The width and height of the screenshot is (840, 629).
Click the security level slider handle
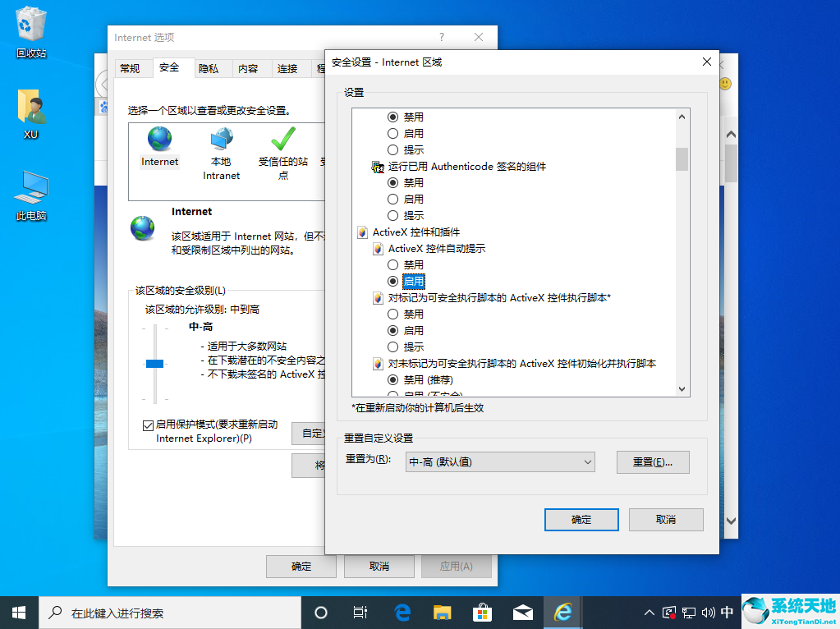coord(154,362)
